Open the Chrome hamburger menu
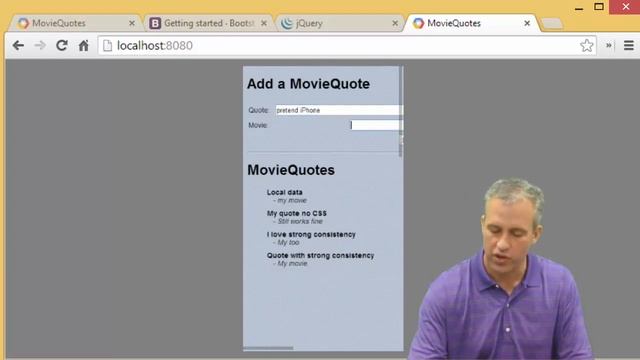This screenshot has width=640, height=360. pos(629,45)
